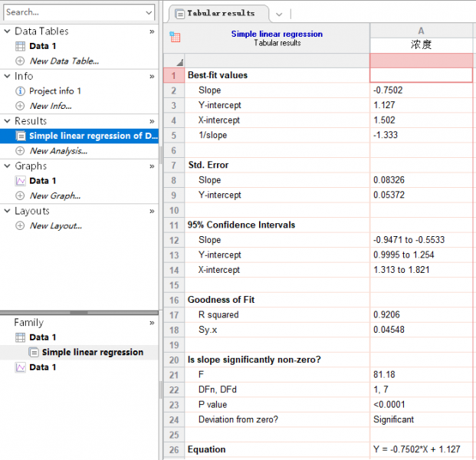476x460 pixels.
Task: Click the X-intercept value 1.502
Action: [384, 120]
